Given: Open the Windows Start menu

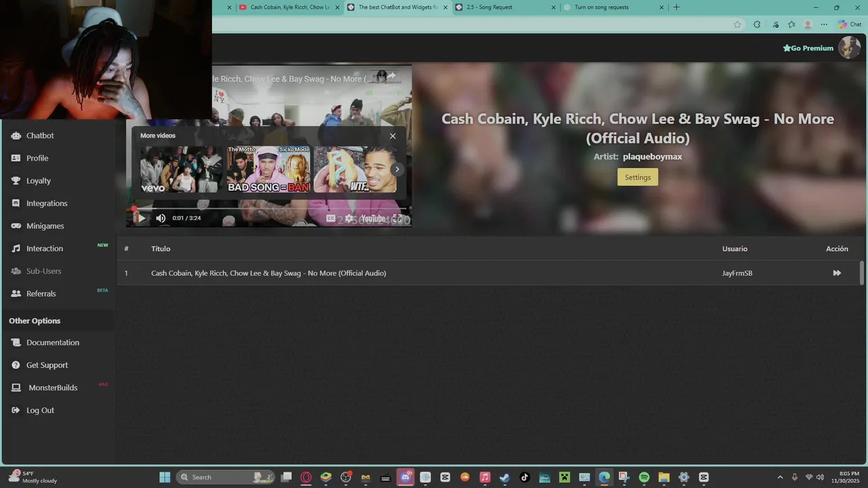Looking at the screenshot, I should 165,477.
